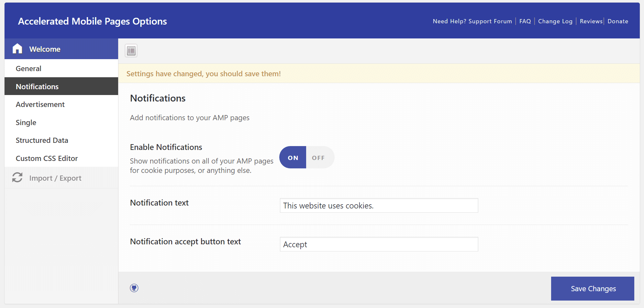The image size is (644, 308).
Task: Click the Welcome home icon
Action: coord(17,49)
